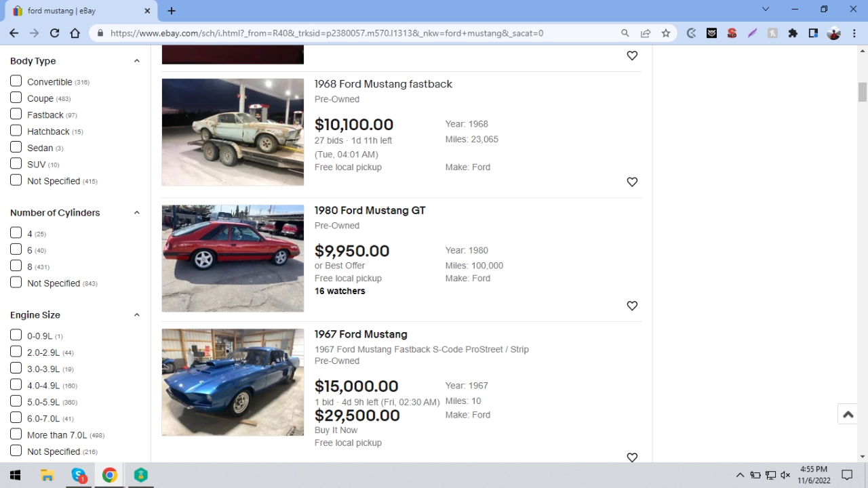
Task: Add 1980 Ford Mustang GT to watchlist
Action: (632, 306)
